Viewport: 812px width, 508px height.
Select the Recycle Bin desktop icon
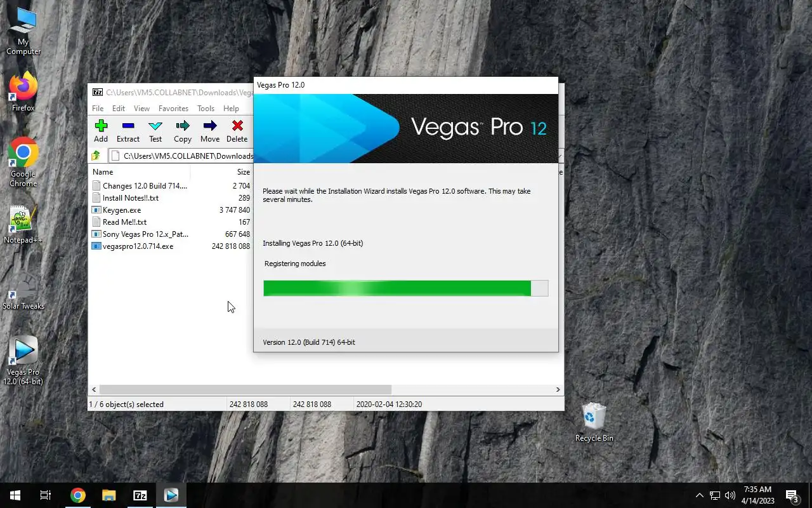coord(594,422)
